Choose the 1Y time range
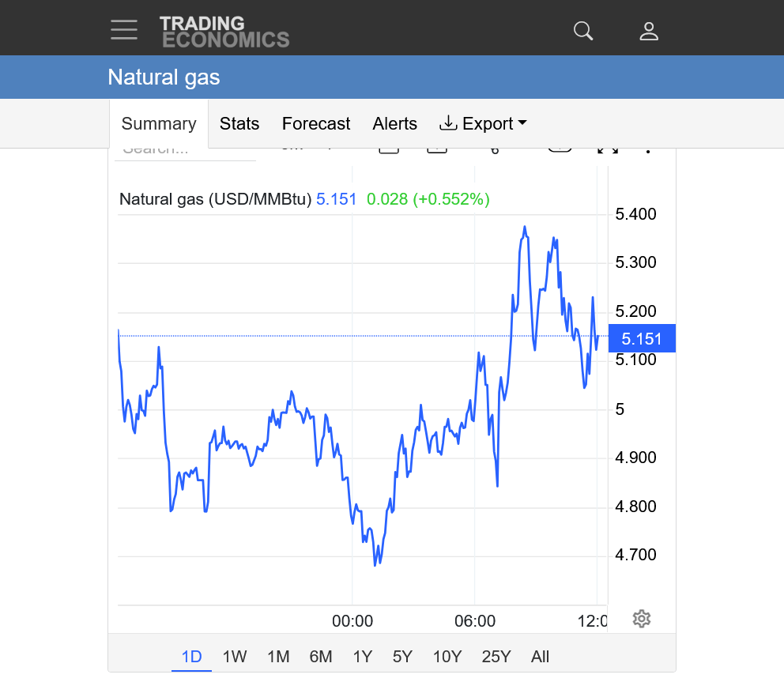 tap(362, 657)
